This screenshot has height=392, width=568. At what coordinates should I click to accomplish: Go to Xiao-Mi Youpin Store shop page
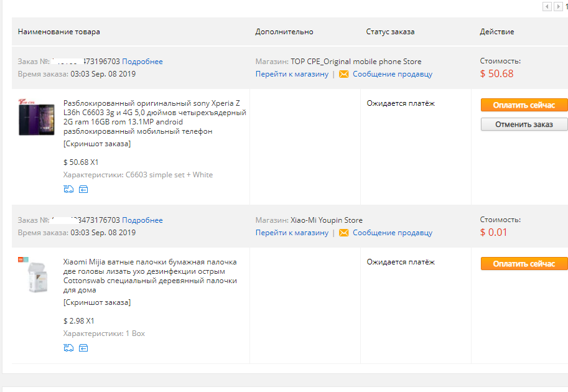coord(292,233)
